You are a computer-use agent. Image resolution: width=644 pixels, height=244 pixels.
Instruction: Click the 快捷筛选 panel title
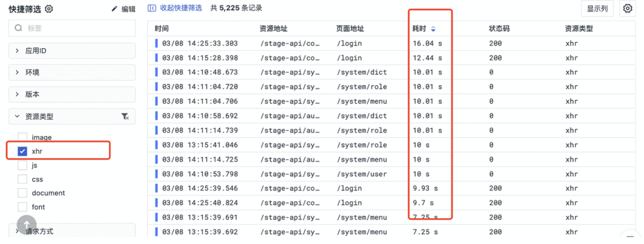pos(25,9)
